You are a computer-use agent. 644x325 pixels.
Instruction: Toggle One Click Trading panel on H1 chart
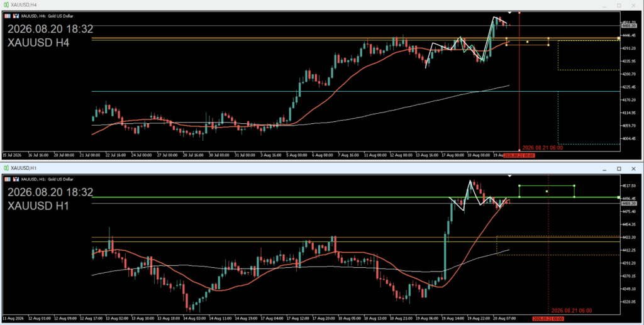[8, 179]
